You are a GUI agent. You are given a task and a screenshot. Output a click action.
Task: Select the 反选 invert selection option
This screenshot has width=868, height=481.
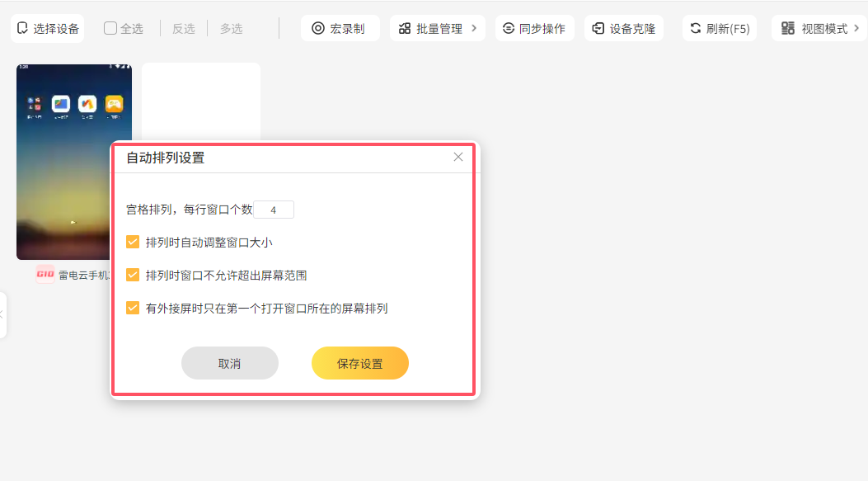tap(183, 28)
